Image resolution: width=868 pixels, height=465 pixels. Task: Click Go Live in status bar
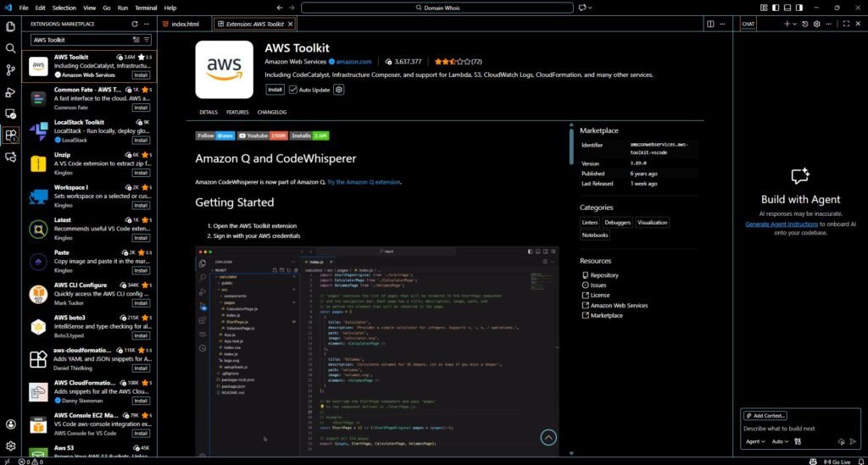point(837,461)
